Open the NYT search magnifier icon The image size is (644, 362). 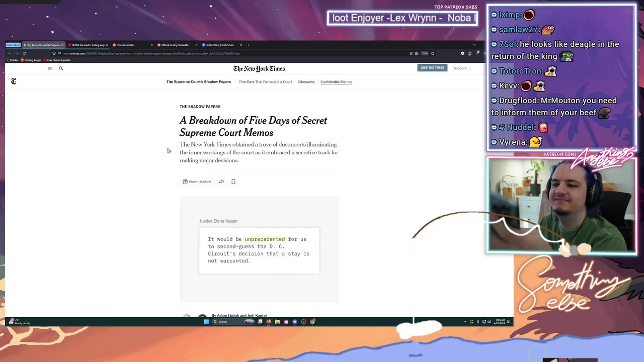coord(61,68)
